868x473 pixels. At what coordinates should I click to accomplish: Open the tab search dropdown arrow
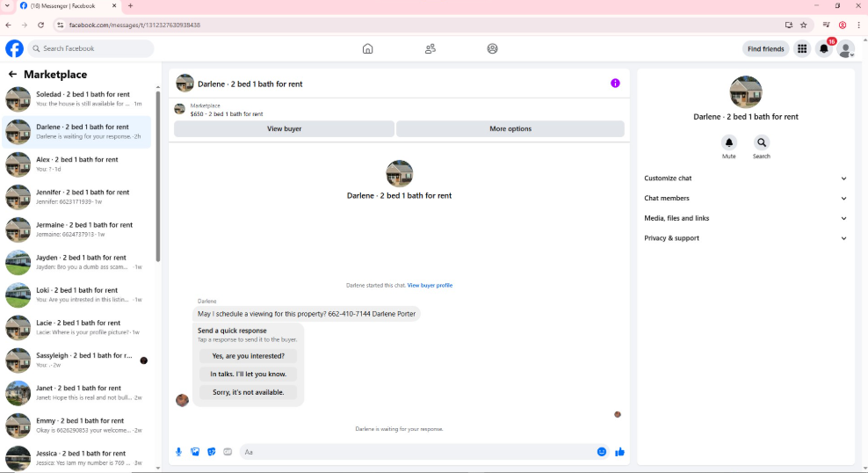point(7,5)
